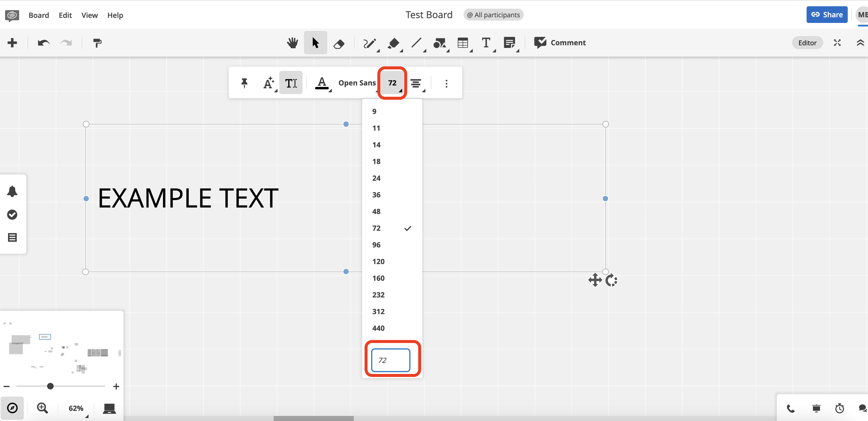Toggle the minimap compass button

click(13, 408)
